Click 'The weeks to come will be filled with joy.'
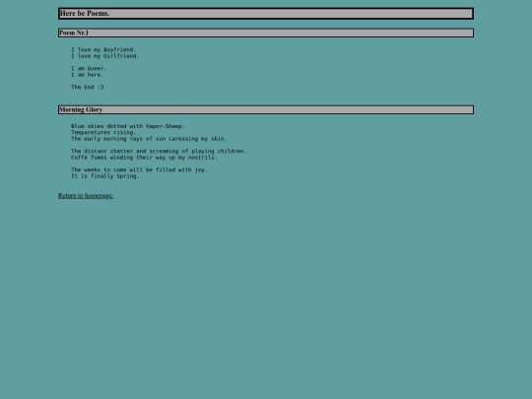Image resolution: width=532 pixels, height=399 pixels. (x=139, y=169)
